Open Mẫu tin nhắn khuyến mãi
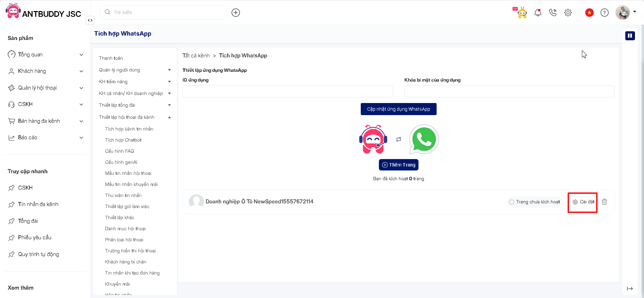This screenshot has width=644, height=298. pyautogui.click(x=131, y=184)
